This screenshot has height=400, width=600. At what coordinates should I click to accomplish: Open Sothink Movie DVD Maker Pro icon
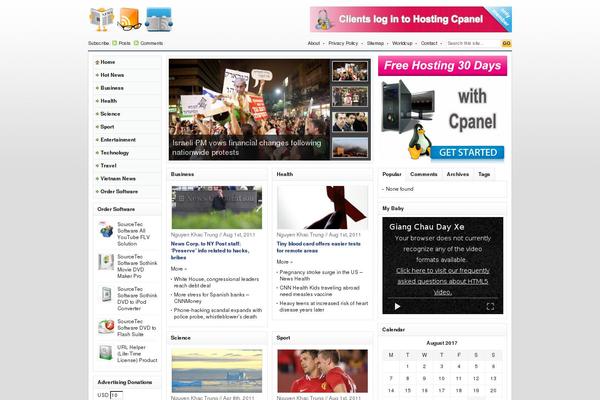click(106, 262)
